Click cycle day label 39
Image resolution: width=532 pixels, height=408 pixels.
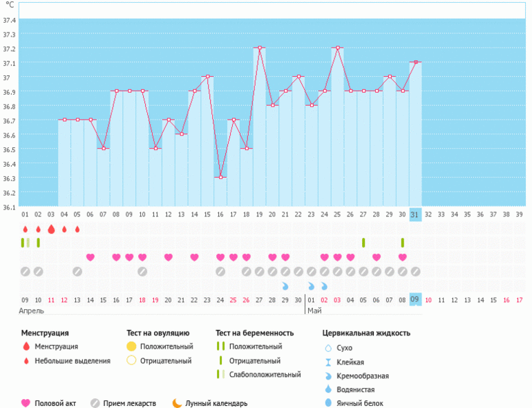pos(519,214)
